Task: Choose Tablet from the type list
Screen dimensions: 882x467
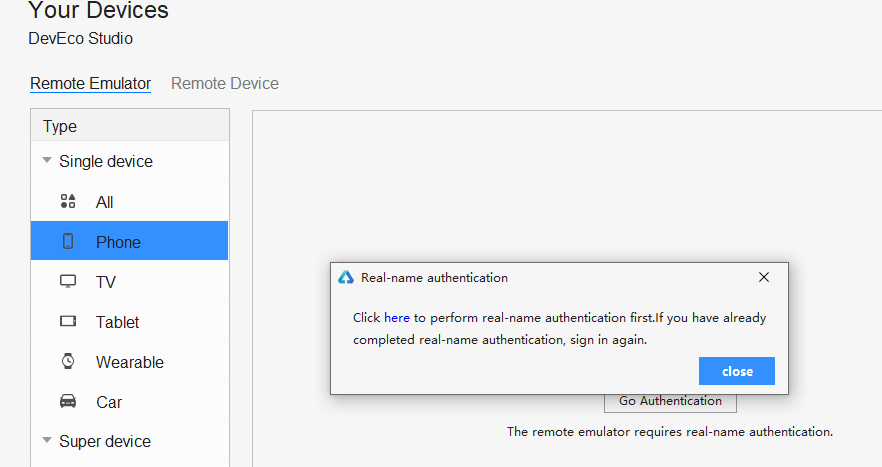Action: click(118, 322)
